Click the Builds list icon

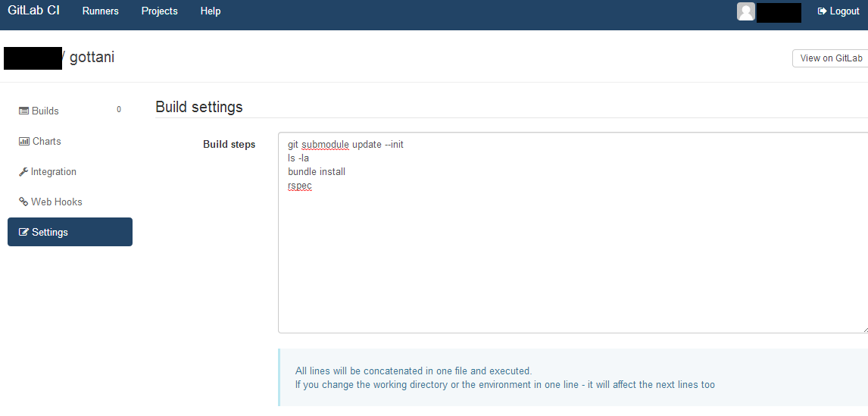pos(23,111)
